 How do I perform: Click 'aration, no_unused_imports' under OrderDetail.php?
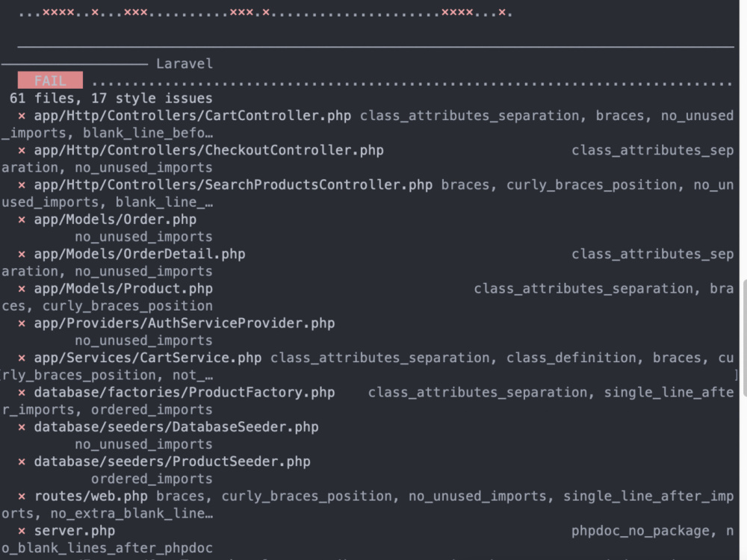click(107, 272)
